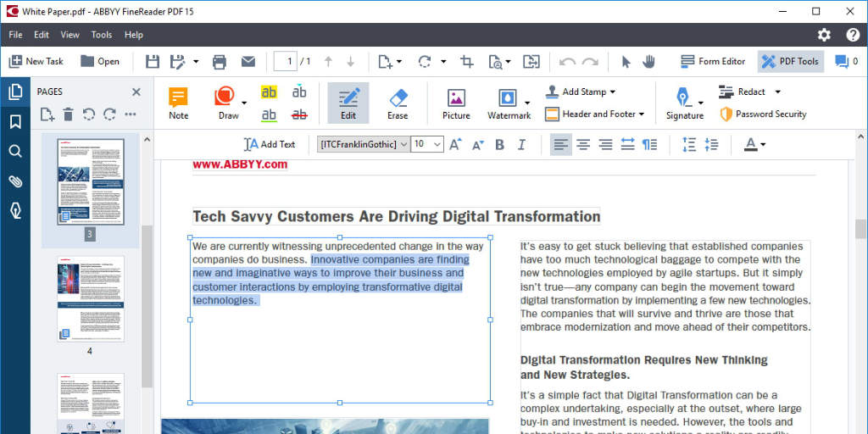868x434 pixels.
Task: Open the Add Stamp dropdown
Action: coord(580,92)
